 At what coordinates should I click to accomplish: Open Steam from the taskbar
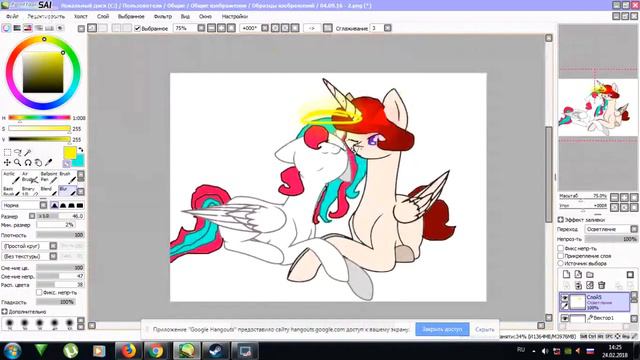(x=216, y=351)
